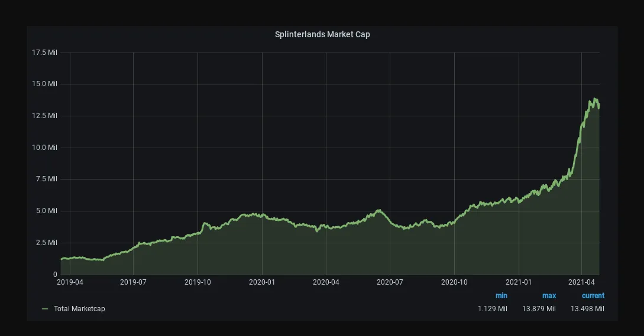644x336 pixels.
Task: Click the 12.5 Mil y-axis label
Action: tap(44, 116)
